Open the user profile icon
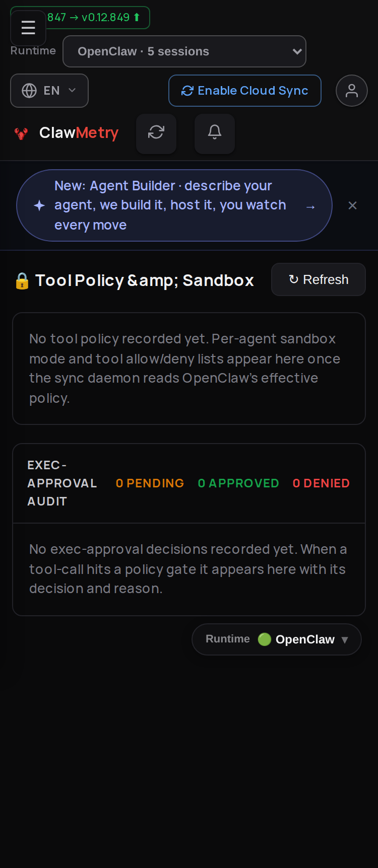Image resolution: width=378 pixels, height=868 pixels. (352, 91)
